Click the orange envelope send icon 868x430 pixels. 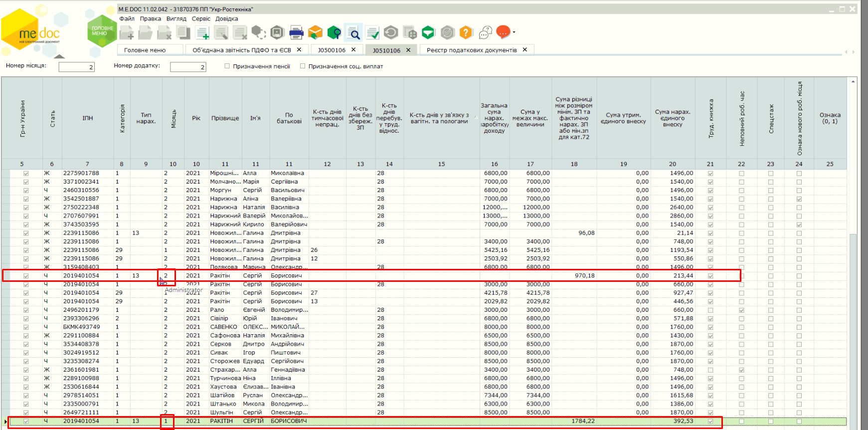pos(315,33)
